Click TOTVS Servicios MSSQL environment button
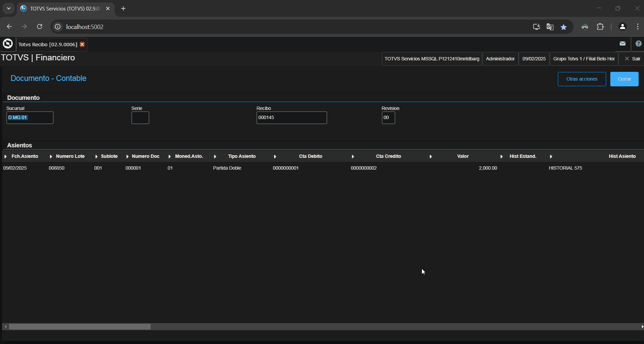Image resolution: width=644 pixels, height=344 pixels. 432,59
